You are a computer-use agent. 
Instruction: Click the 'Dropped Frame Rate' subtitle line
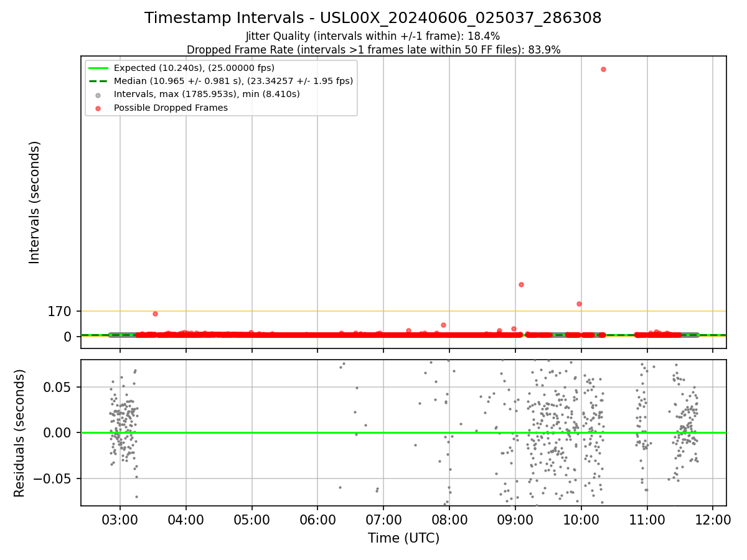374,50
